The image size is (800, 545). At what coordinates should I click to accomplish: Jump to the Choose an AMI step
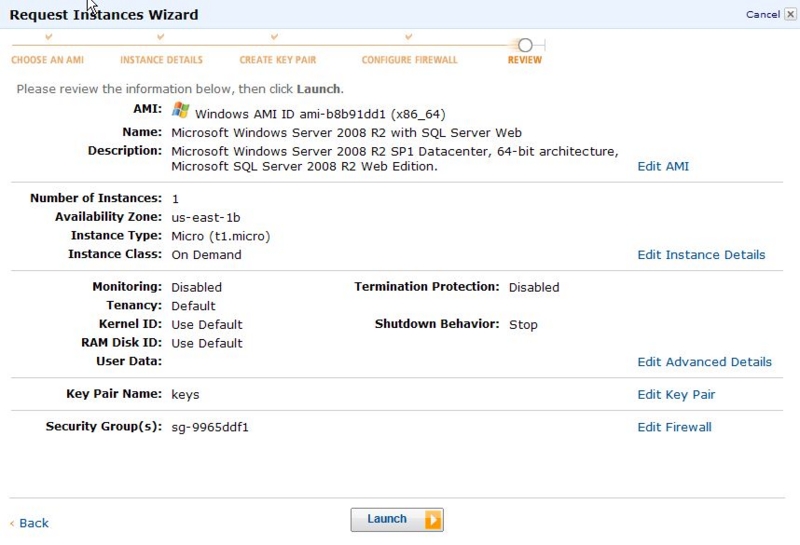coord(47,60)
